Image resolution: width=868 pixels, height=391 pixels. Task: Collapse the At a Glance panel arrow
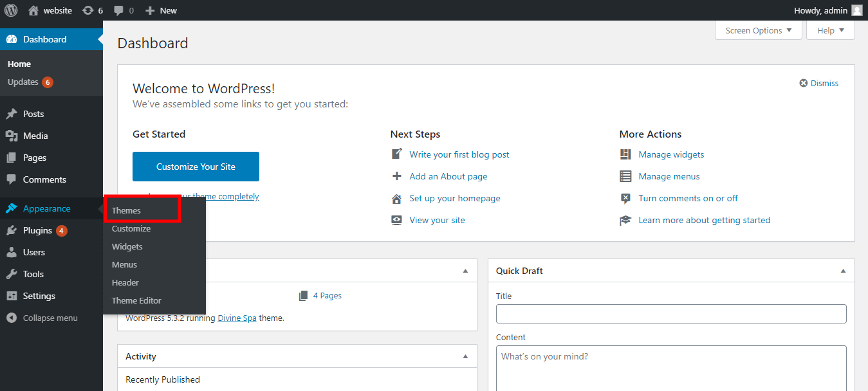(x=465, y=271)
